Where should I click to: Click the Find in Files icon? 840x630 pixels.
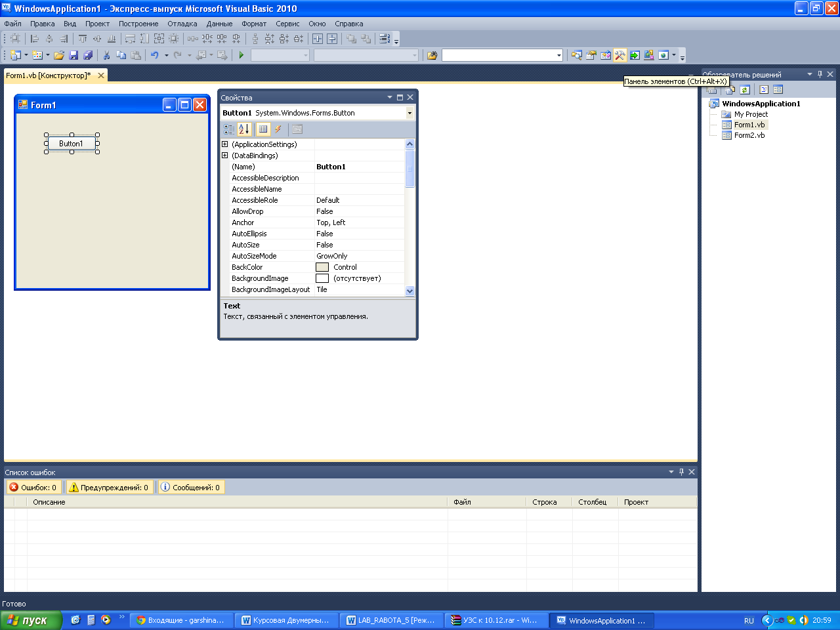[x=432, y=55]
